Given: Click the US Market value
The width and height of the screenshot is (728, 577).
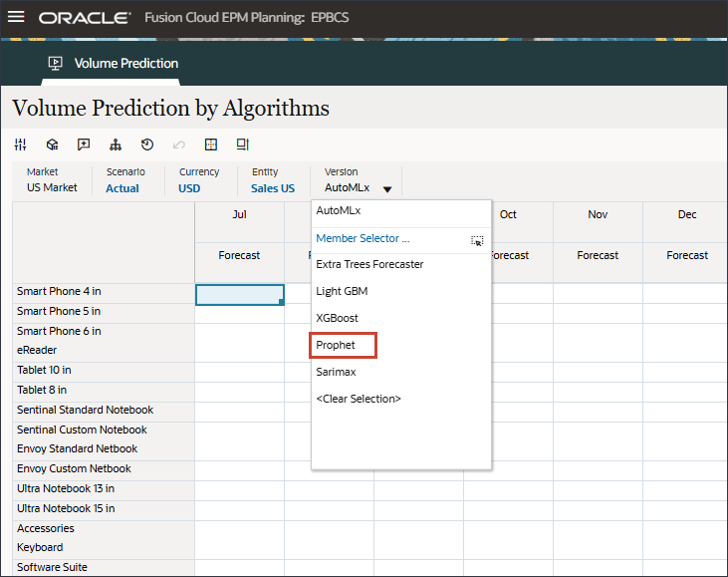Looking at the screenshot, I should coord(52,187).
